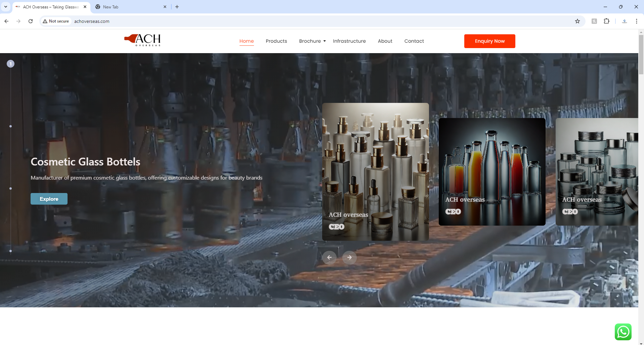
Task: Advance carousel with right arrow
Action: 349,257
